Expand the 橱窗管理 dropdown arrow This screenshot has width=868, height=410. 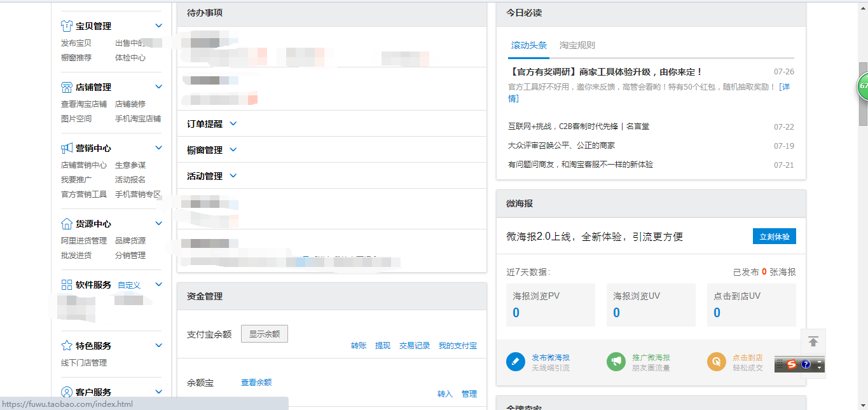tap(233, 149)
